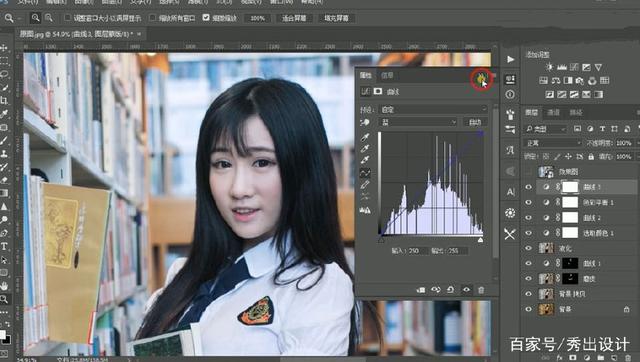Enable the 调整窗口大小以满屏显示 checkbox

pos(68,18)
